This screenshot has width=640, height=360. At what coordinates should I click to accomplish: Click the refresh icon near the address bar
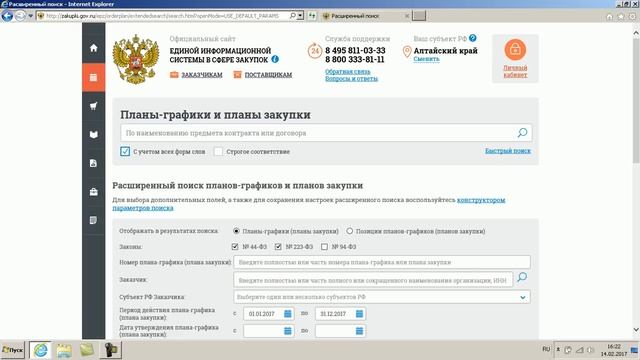point(312,16)
